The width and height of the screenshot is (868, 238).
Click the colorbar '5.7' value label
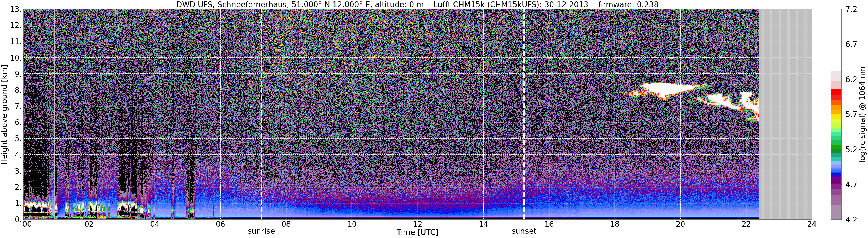pos(851,114)
